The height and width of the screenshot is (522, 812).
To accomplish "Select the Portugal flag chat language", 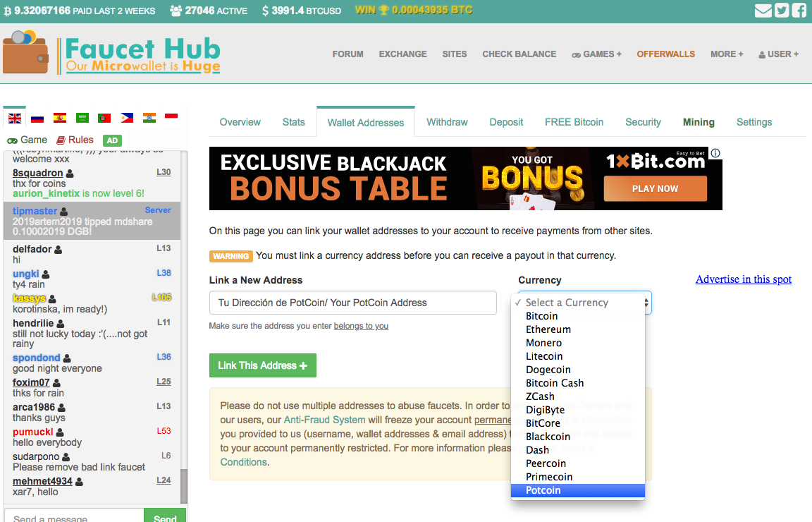I will 104,119.
